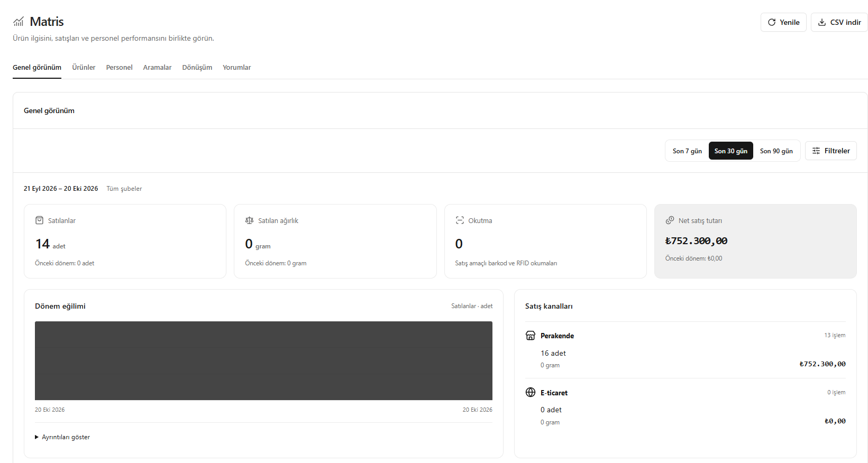Click the Satılanlar · adet chart legend
The width and height of the screenshot is (868, 463).
(472, 306)
